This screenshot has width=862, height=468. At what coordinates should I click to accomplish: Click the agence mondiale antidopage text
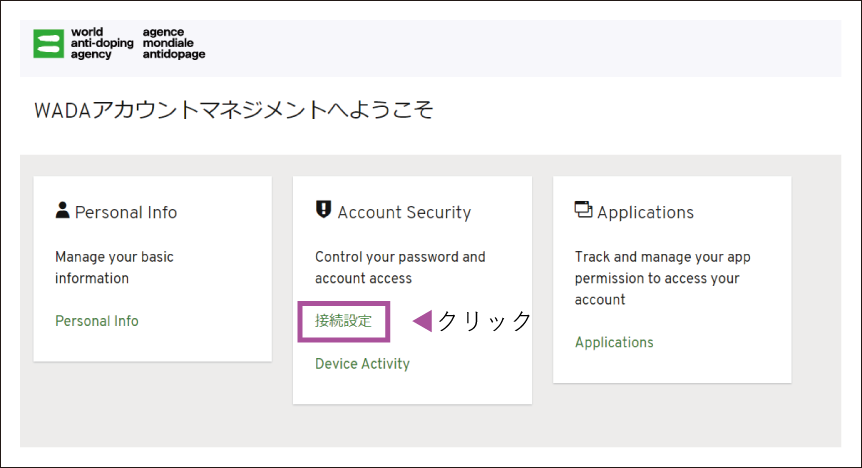(x=174, y=43)
